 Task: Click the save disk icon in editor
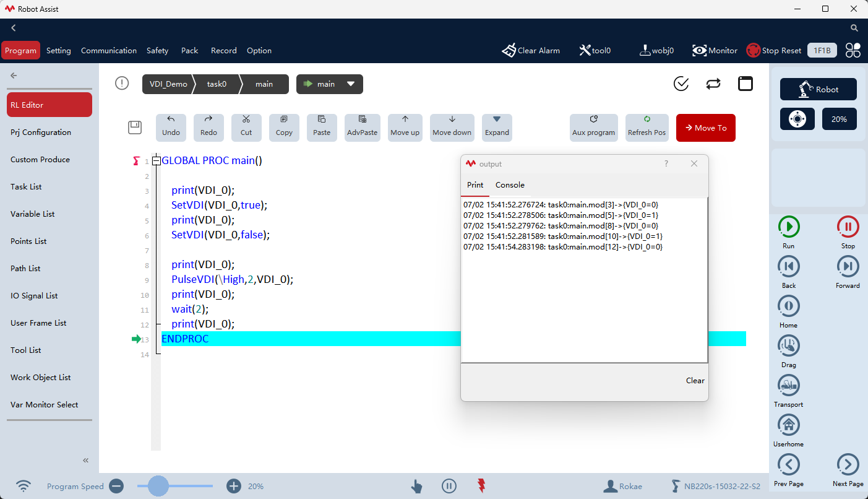(135, 128)
